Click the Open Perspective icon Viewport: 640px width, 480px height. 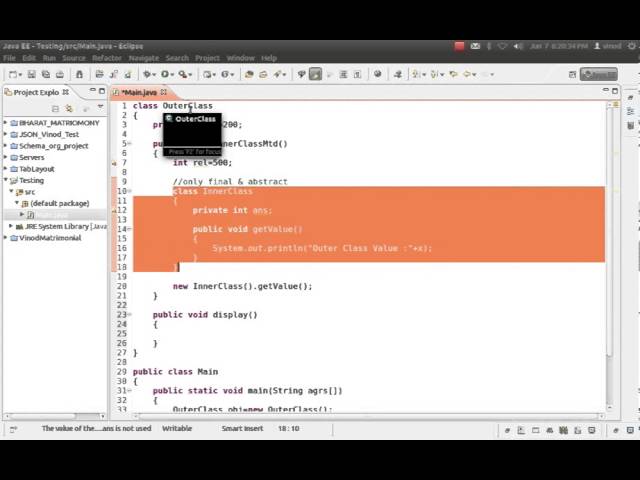(x=572, y=74)
